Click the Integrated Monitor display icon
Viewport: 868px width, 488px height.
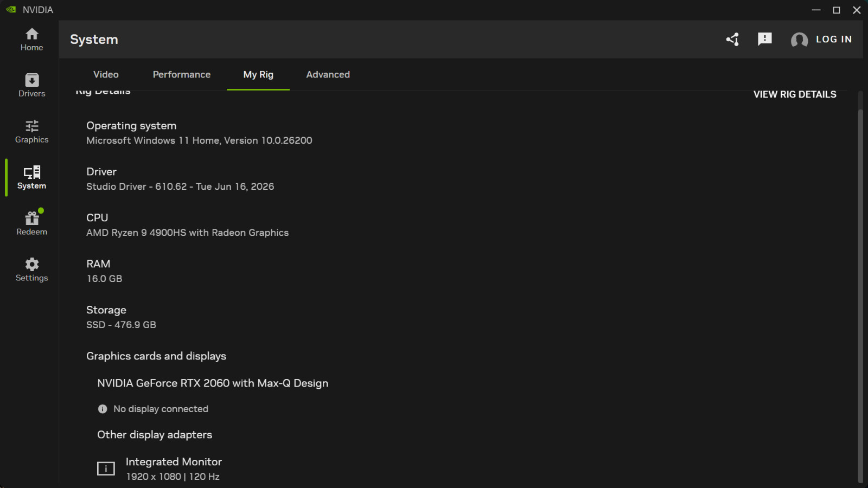106,468
